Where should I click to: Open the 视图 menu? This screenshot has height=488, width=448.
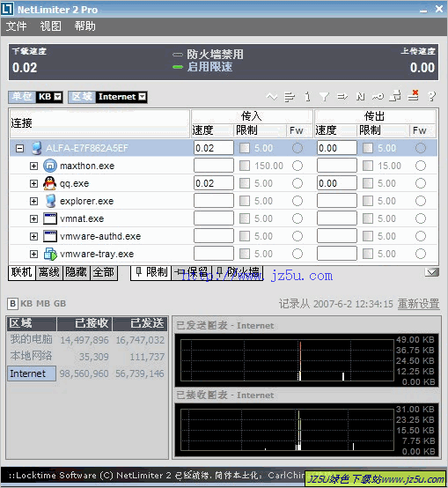(50, 26)
